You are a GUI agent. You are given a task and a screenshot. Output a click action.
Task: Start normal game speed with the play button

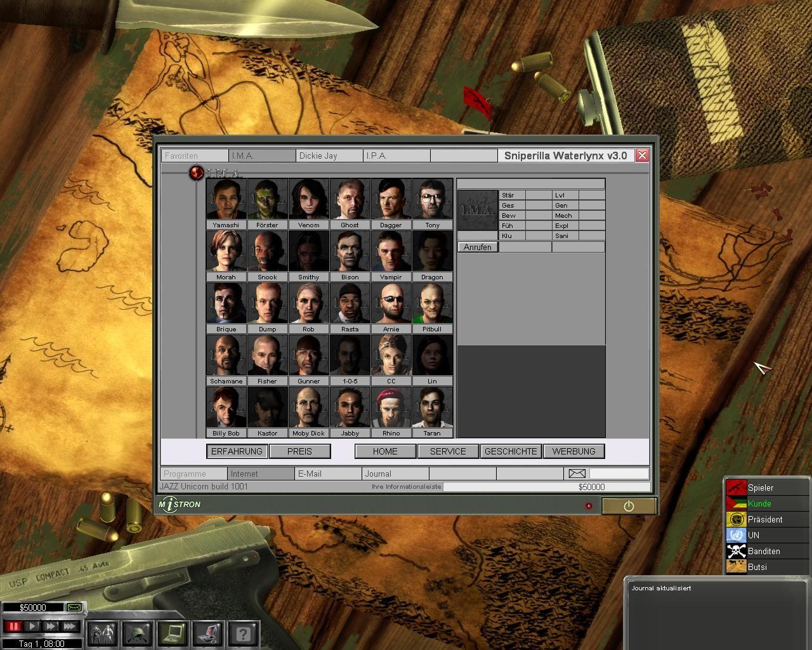point(32,627)
